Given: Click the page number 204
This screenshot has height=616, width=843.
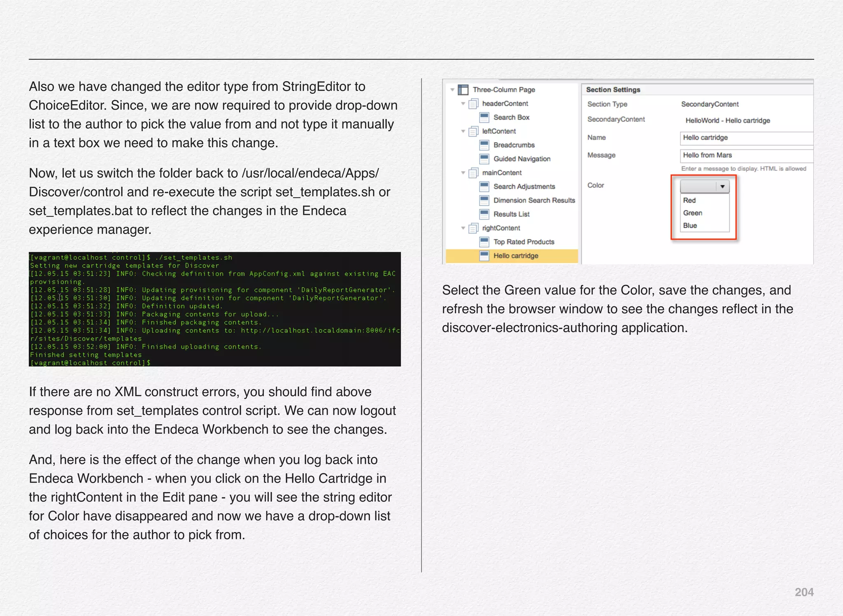Looking at the screenshot, I should (x=804, y=592).
